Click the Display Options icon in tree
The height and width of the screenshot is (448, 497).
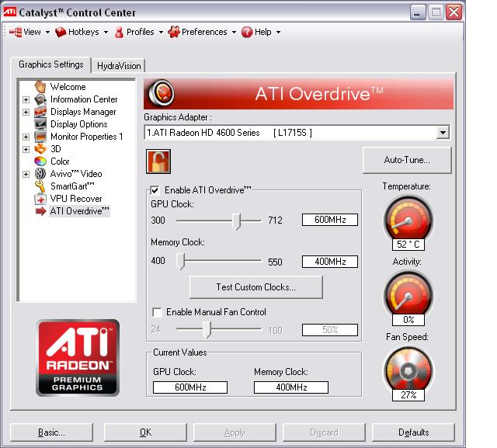pos(41,124)
